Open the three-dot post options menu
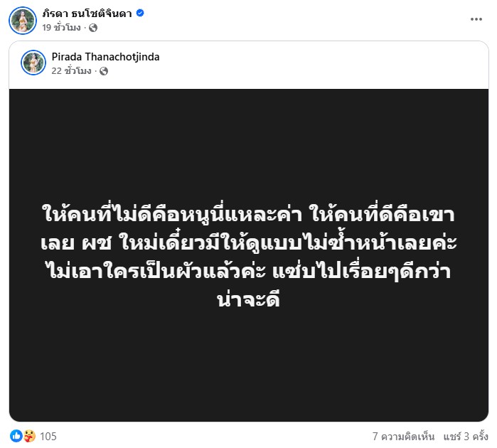 (x=476, y=20)
